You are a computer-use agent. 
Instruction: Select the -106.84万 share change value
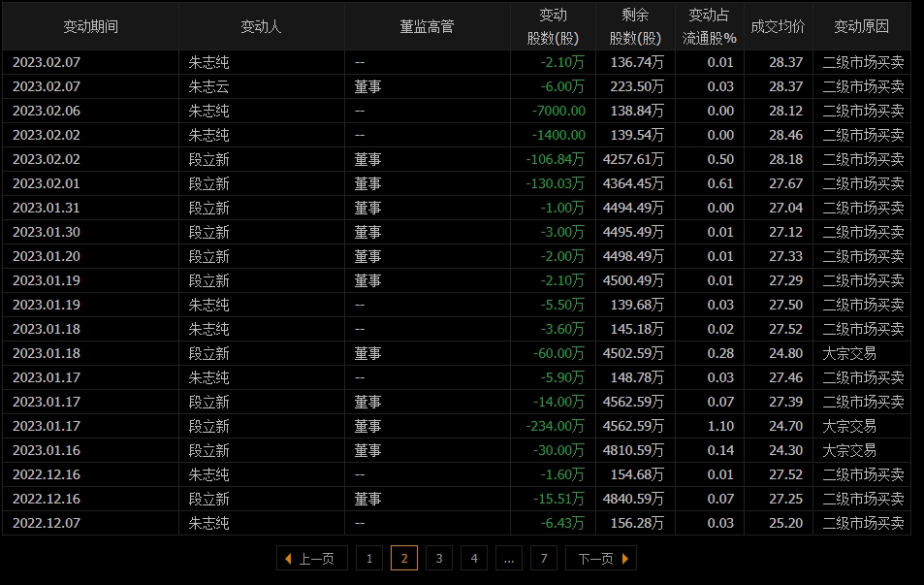click(x=556, y=159)
